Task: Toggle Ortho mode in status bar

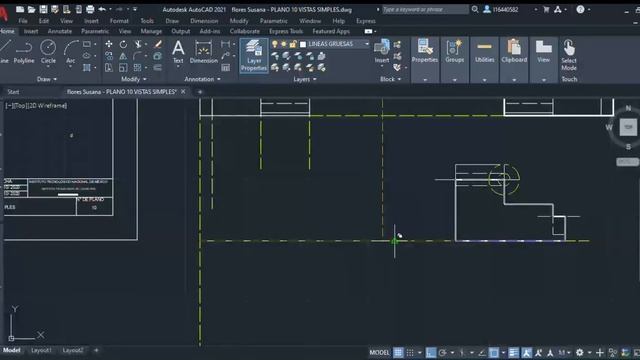Action: pyautogui.click(x=430, y=352)
